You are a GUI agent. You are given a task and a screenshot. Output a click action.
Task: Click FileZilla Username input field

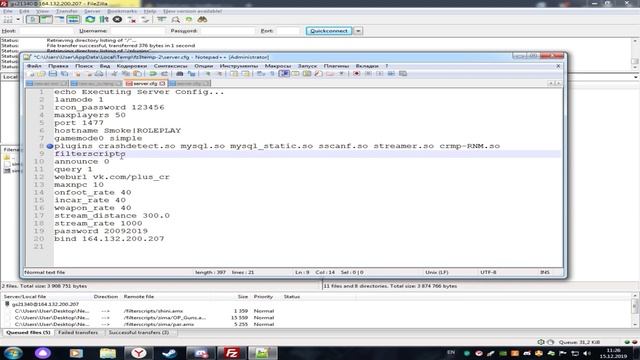tap(138, 31)
